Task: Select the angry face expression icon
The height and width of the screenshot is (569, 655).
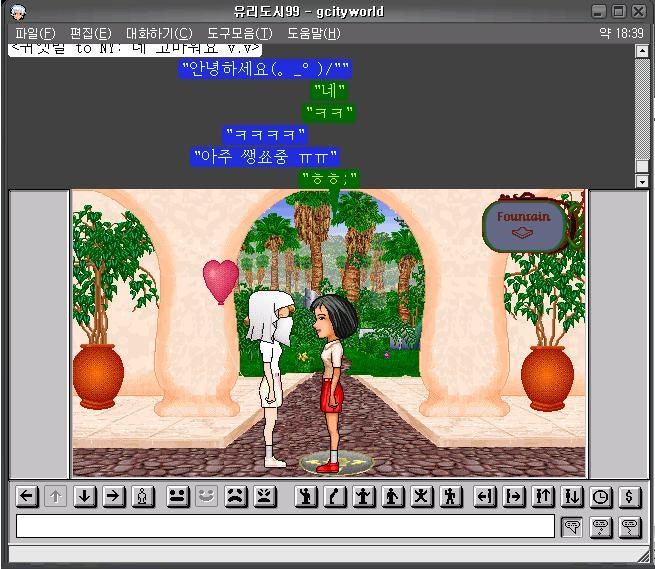Action: coord(264,496)
